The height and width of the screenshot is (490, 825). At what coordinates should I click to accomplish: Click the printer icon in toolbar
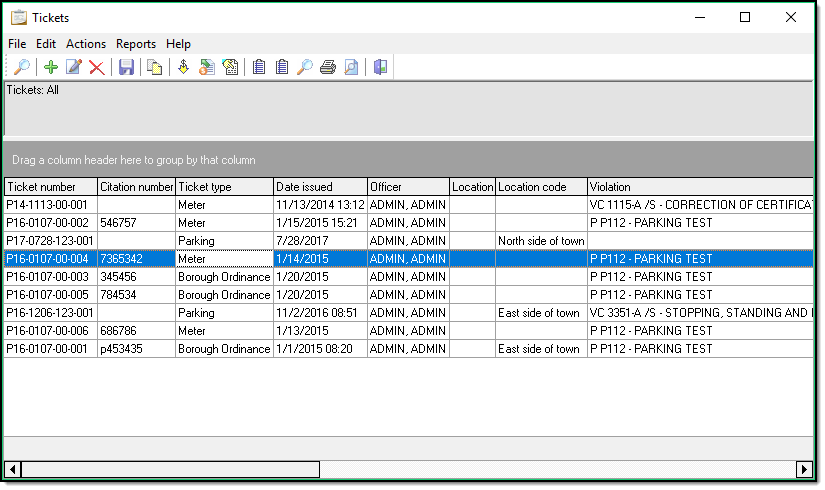coord(328,67)
